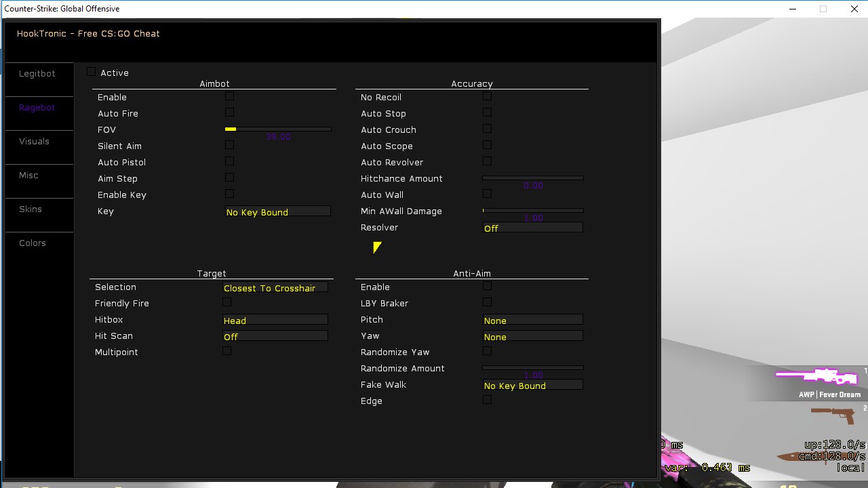Viewport: 868px width, 488px height.
Task: Click the 'Target' section header
Action: 212,273
